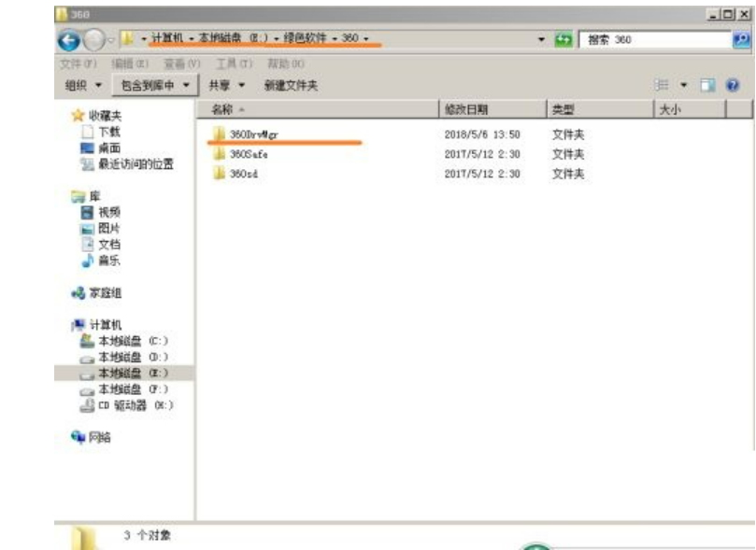756x550 pixels.
Task: Open the 共享 dropdown
Action: point(226,86)
